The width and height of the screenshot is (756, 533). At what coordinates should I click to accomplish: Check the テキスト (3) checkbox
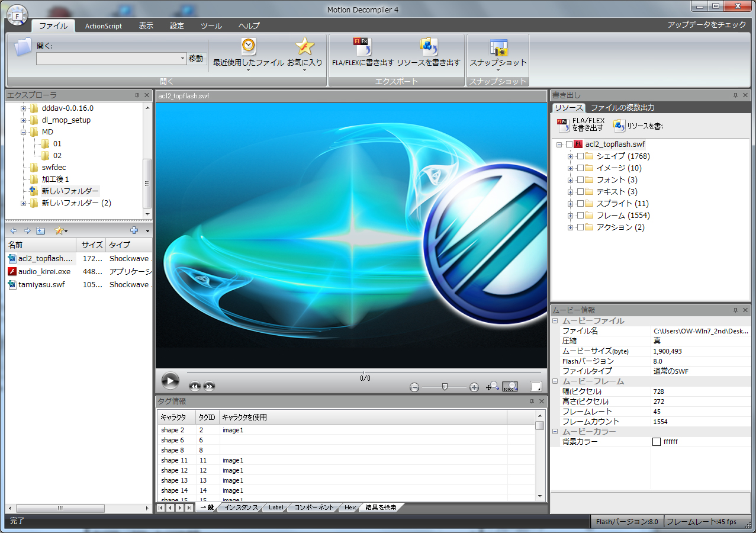coord(580,192)
